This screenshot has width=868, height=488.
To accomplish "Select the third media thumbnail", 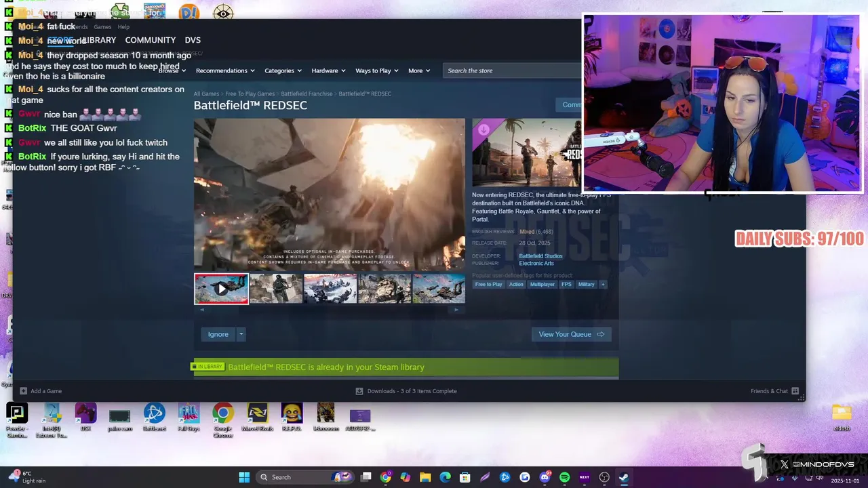I will click(330, 289).
